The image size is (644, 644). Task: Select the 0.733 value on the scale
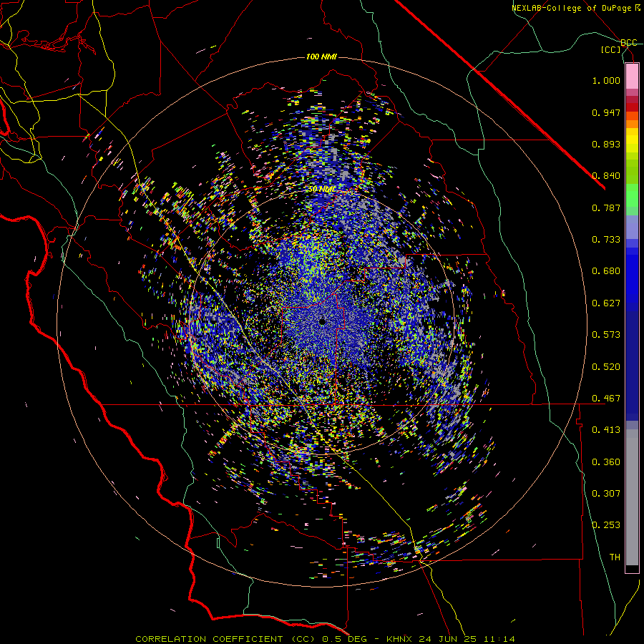[x=606, y=240]
